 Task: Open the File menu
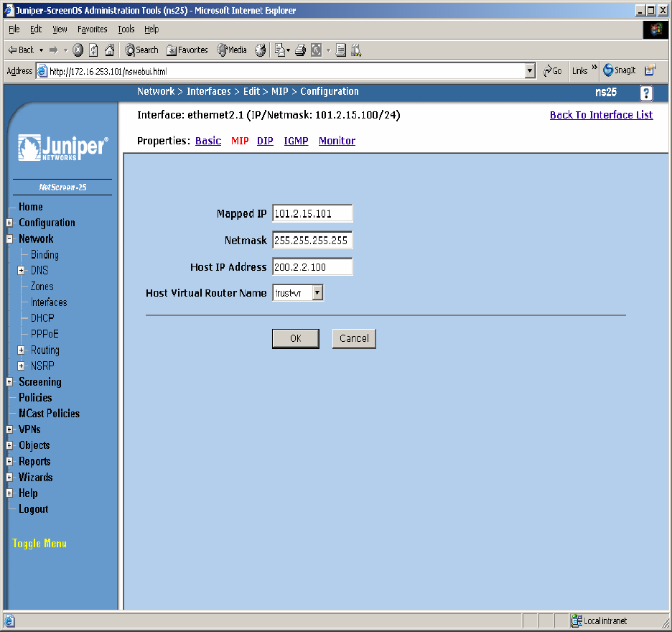[14, 29]
